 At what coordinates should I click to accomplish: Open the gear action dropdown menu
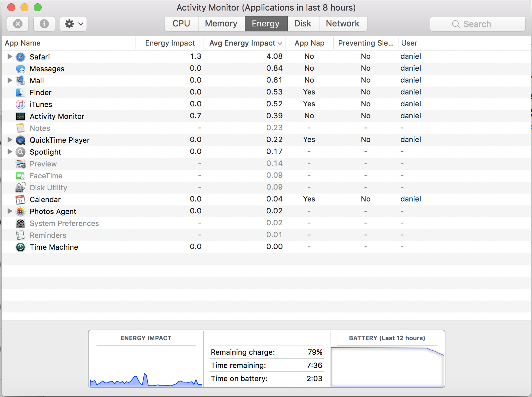(73, 24)
